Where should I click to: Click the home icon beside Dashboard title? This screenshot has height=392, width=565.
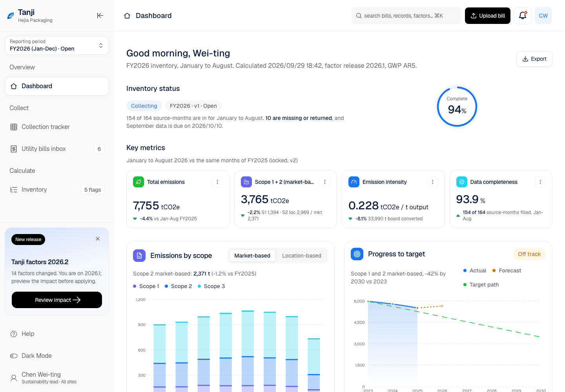127,16
